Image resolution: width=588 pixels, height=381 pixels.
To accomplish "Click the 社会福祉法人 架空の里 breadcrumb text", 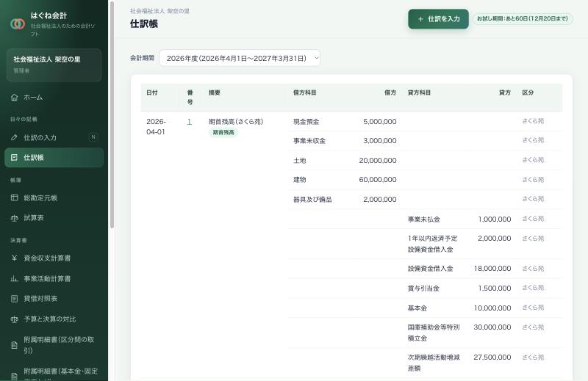I will [x=159, y=11].
